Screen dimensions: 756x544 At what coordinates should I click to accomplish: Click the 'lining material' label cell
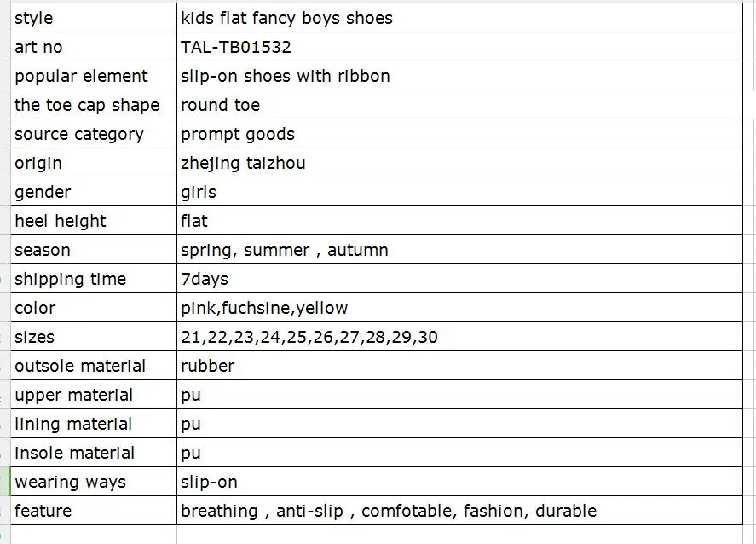[73, 424]
